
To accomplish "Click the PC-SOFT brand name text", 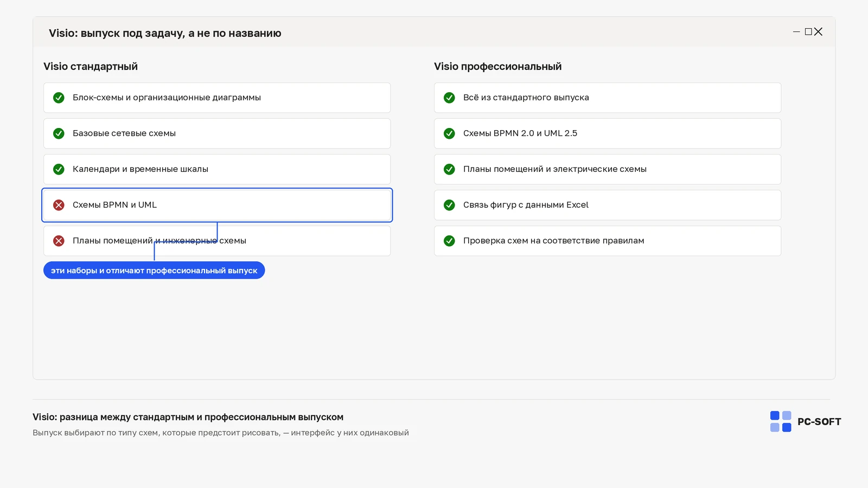I will tap(819, 422).
